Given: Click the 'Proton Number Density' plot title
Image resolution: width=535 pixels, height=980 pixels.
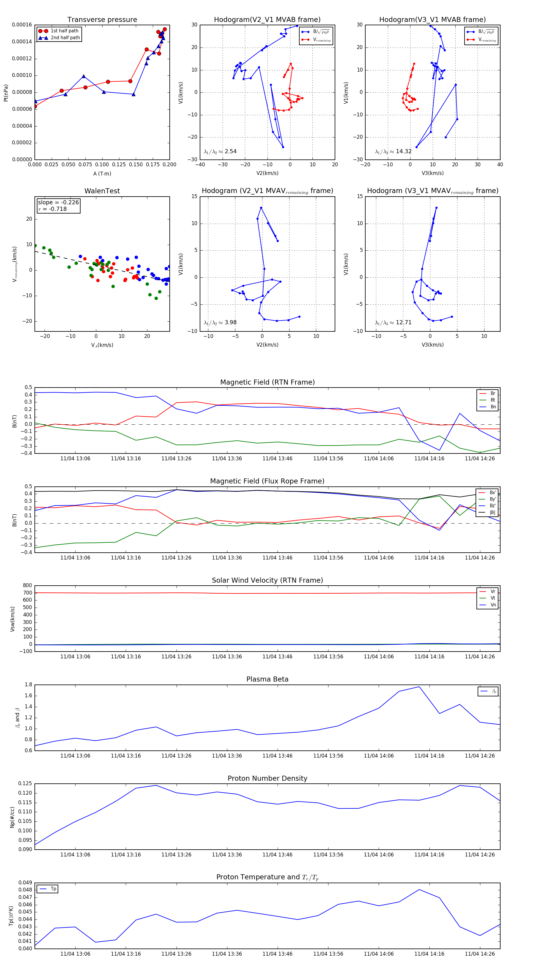Looking at the screenshot, I should click(267, 778).
